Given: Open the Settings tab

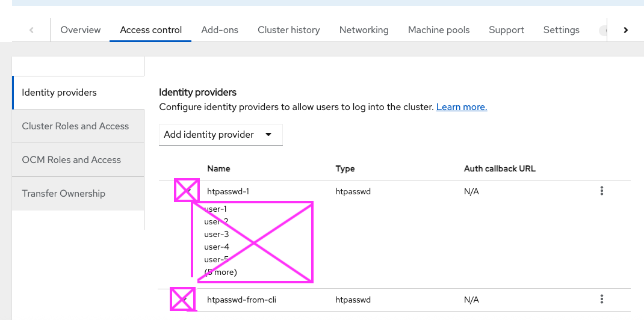Looking at the screenshot, I should (561, 30).
